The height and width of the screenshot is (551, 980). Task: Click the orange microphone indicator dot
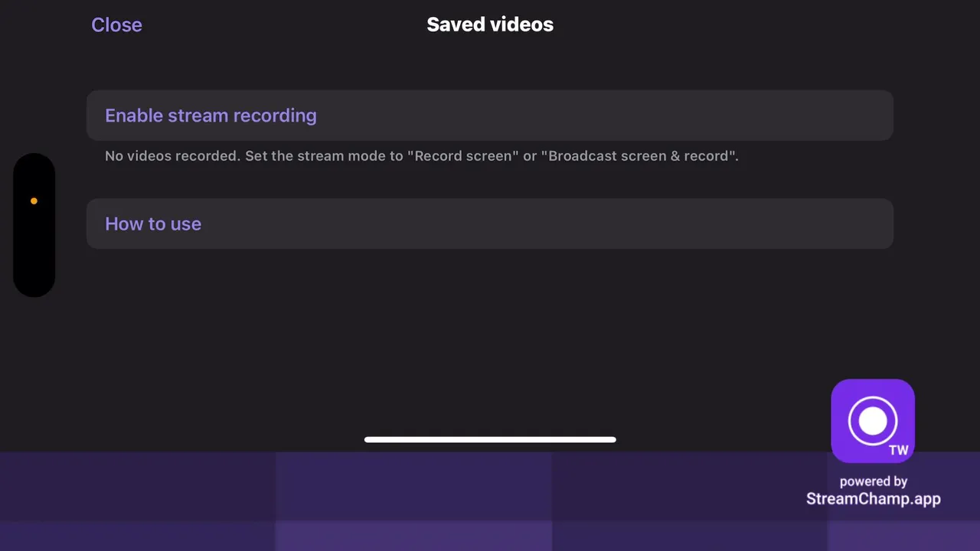(x=34, y=201)
